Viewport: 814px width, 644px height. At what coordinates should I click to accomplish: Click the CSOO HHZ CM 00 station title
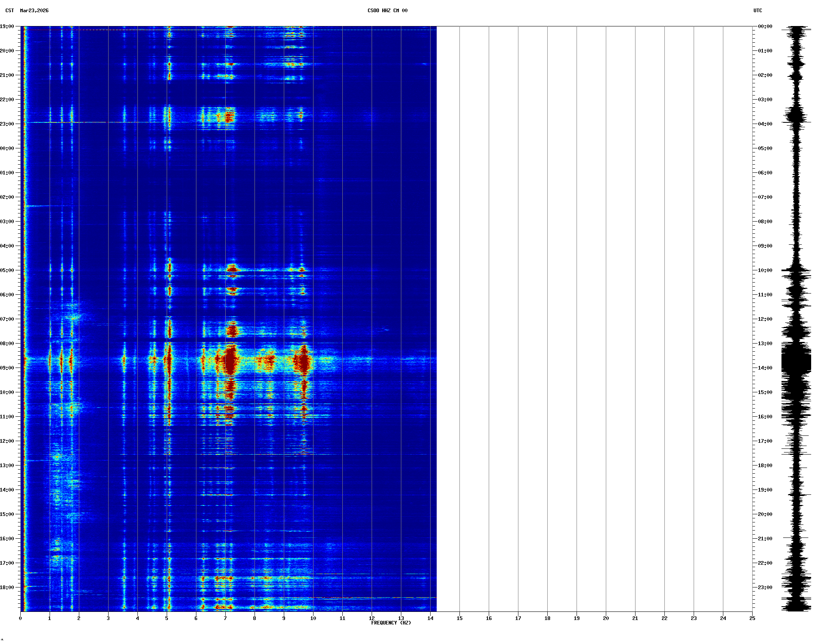[x=387, y=11]
